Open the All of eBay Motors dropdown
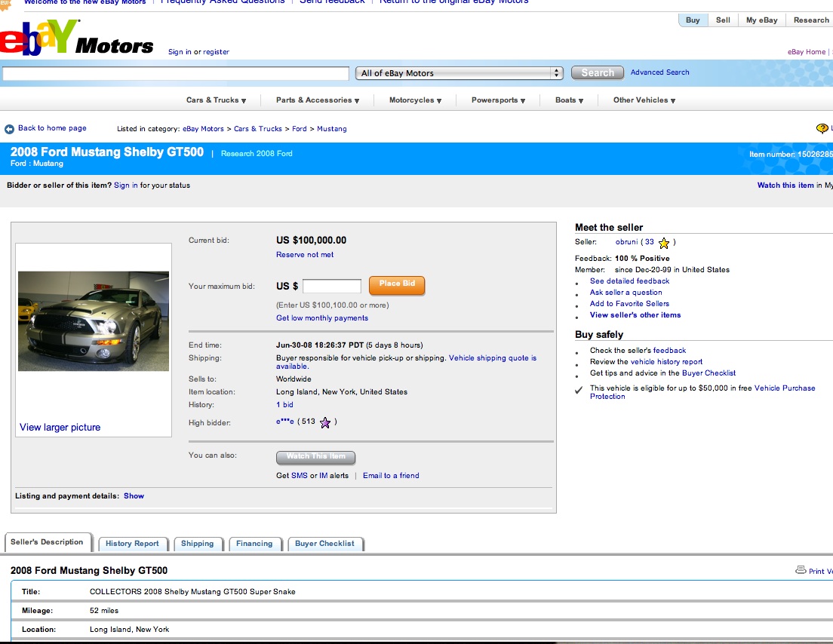 click(x=460, y=73)
